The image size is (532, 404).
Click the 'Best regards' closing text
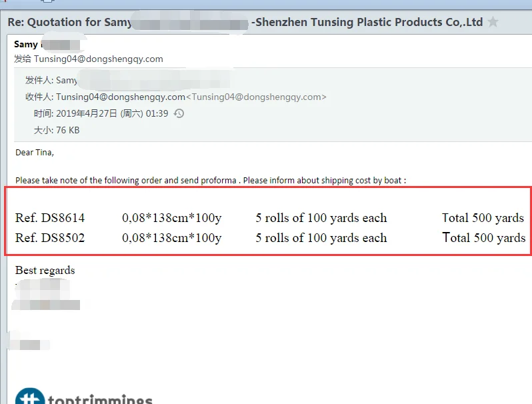coord(45,270)
